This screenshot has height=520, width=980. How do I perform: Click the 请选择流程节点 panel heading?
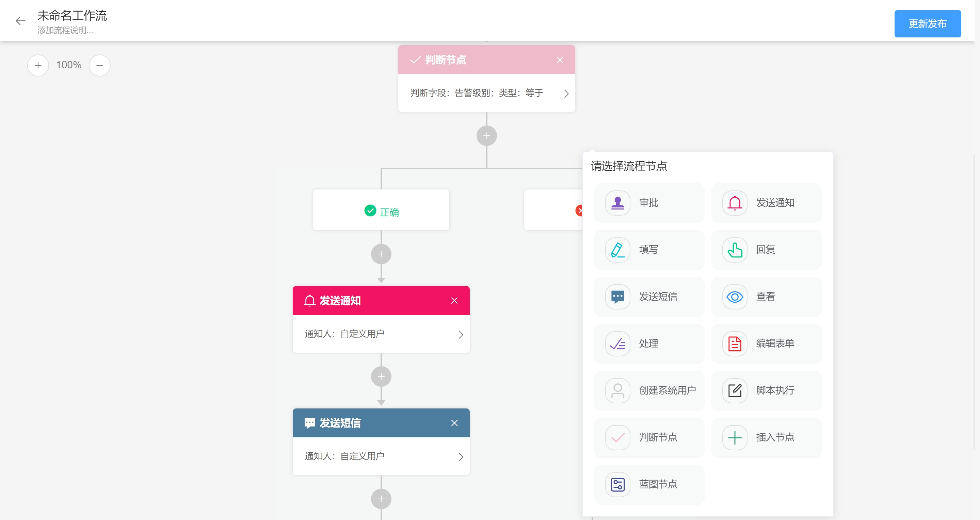coord(629,166)
